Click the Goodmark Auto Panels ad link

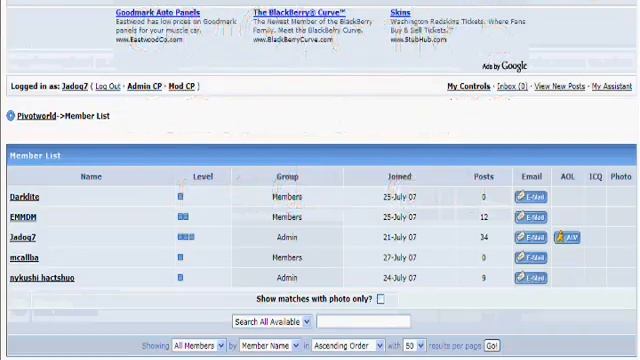coord(158,13)
